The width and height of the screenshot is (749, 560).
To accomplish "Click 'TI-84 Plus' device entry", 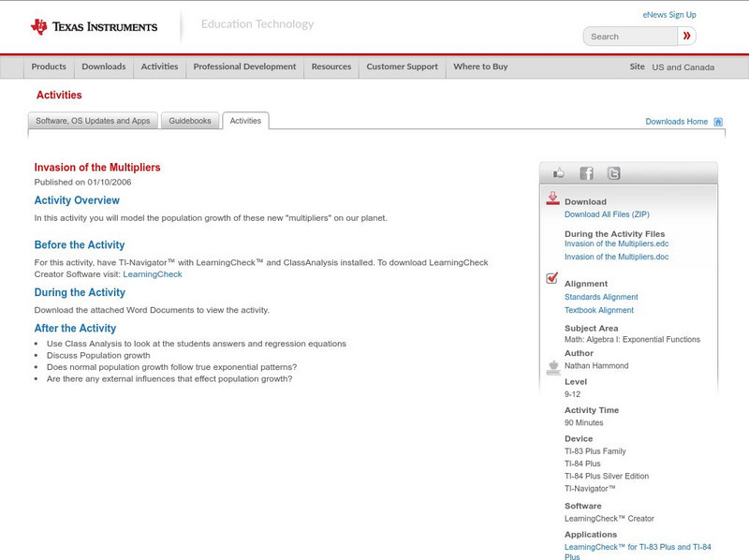I will (582, 464).
